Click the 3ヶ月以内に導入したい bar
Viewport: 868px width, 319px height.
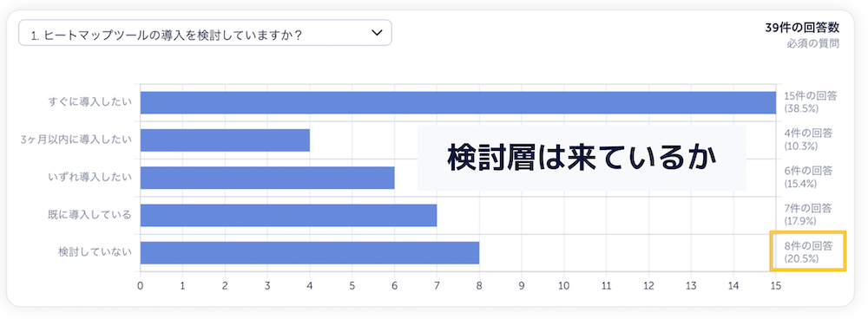[225, 140]
